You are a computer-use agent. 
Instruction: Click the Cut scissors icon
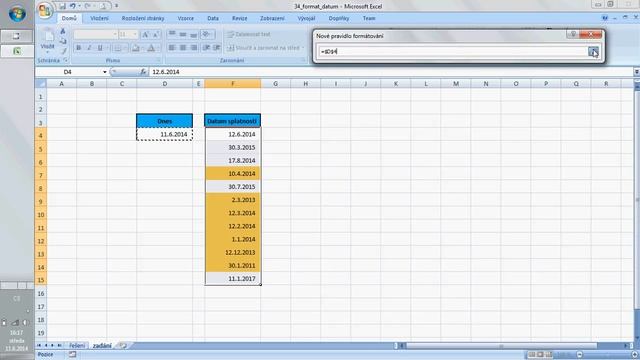click(x=63, y=31)
